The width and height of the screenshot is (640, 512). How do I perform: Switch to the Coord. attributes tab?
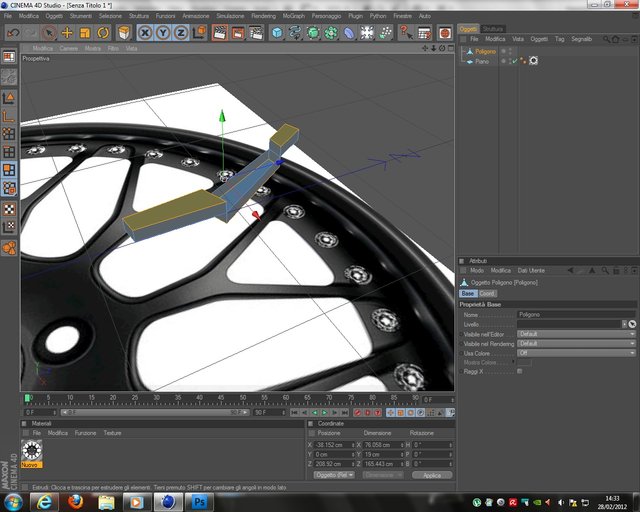pyautogui.click(x=487, y=294)
